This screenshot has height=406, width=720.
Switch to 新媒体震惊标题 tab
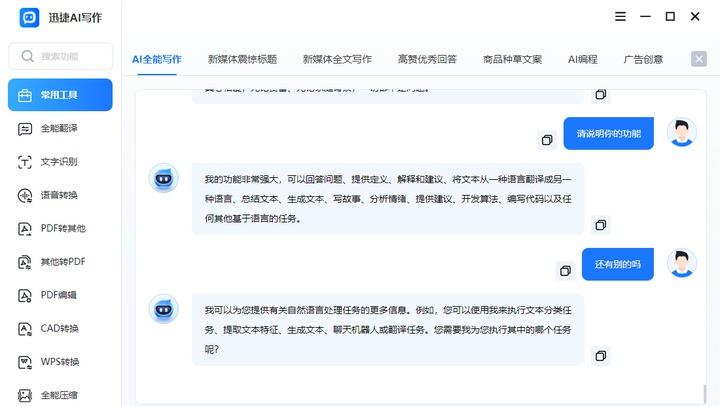tap(242, 59)
